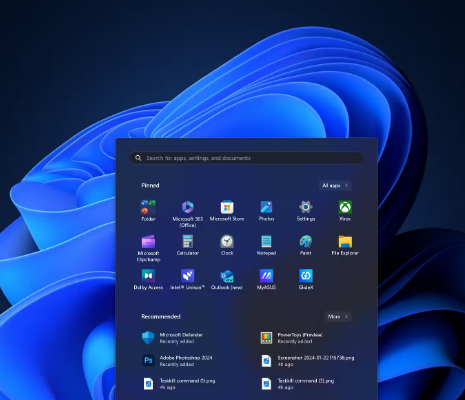Expand the All apps list
The image size is (465, 400).
pyautogui.click(x=335, y=185)
